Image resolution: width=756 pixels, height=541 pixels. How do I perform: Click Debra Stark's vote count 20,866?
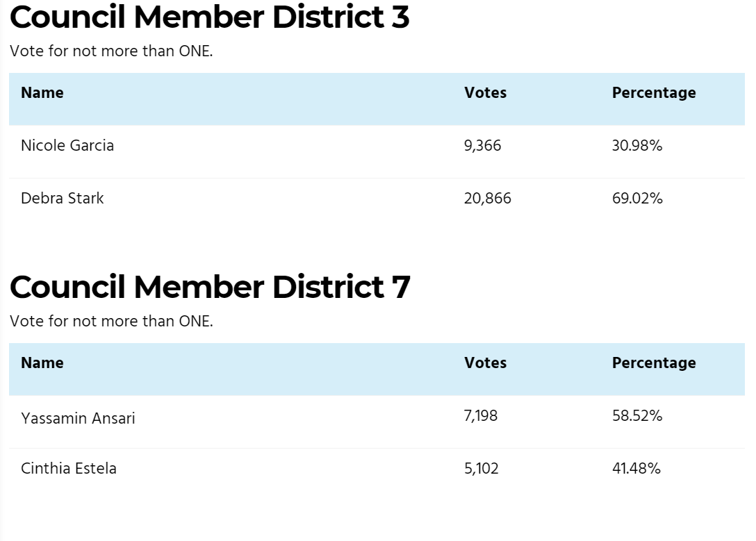coord(487,199)
